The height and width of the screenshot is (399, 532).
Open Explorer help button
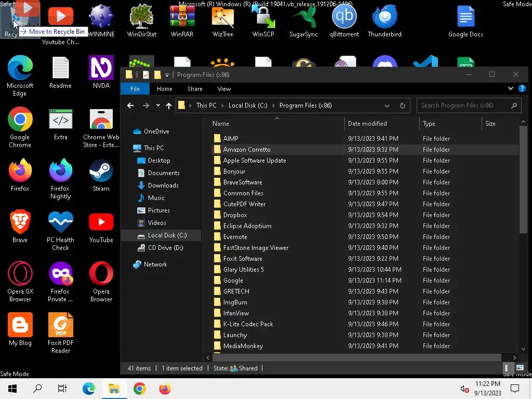[522, 88]
